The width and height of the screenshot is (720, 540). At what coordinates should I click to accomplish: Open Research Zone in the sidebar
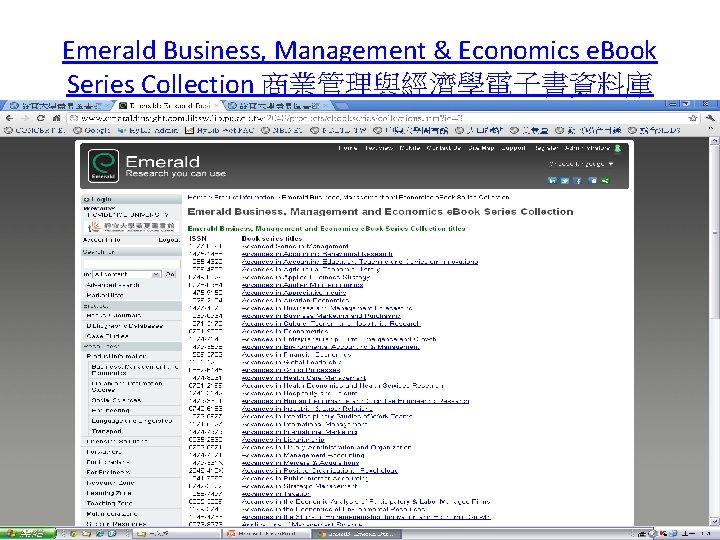[x=110, y=483]
